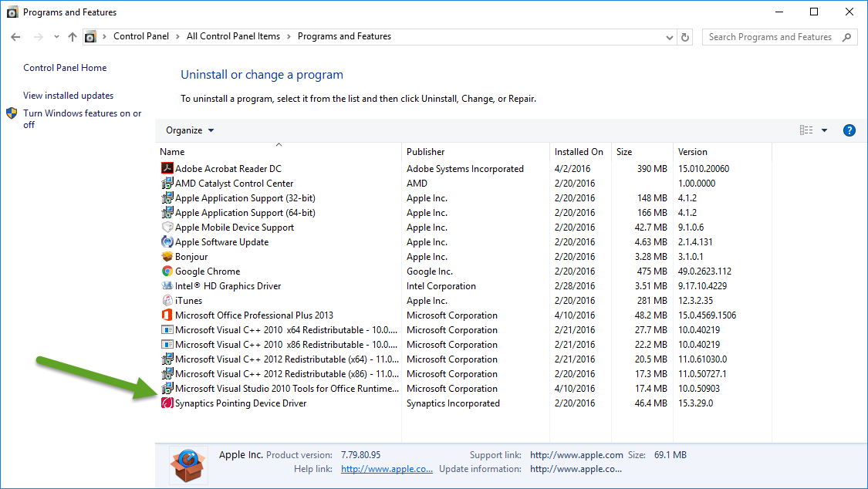Image resolution: width=868 pixels, height=489 pixels.
Task: Open the Organize dropdown menu
Action: point(190,130)
